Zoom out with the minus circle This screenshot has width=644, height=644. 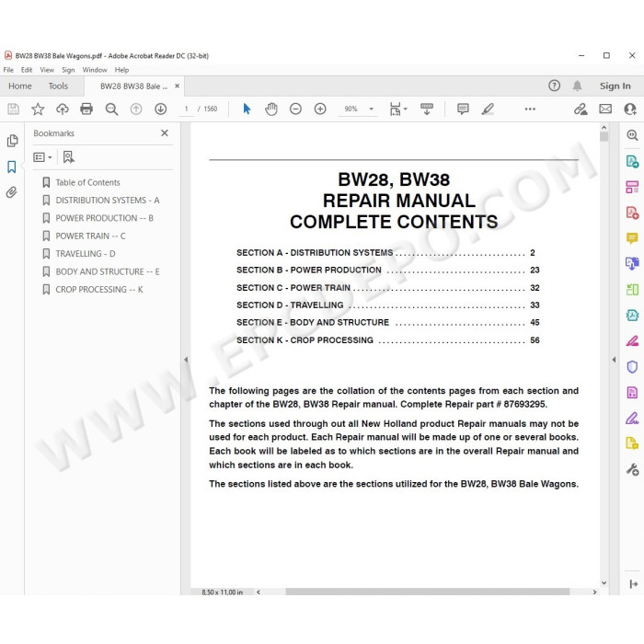(295, 109)
